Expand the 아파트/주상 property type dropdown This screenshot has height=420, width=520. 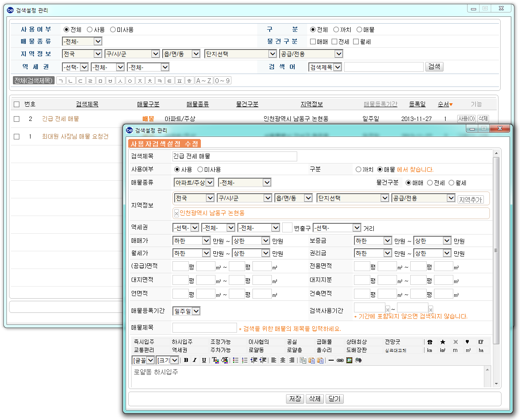click(x=194, y=182)
